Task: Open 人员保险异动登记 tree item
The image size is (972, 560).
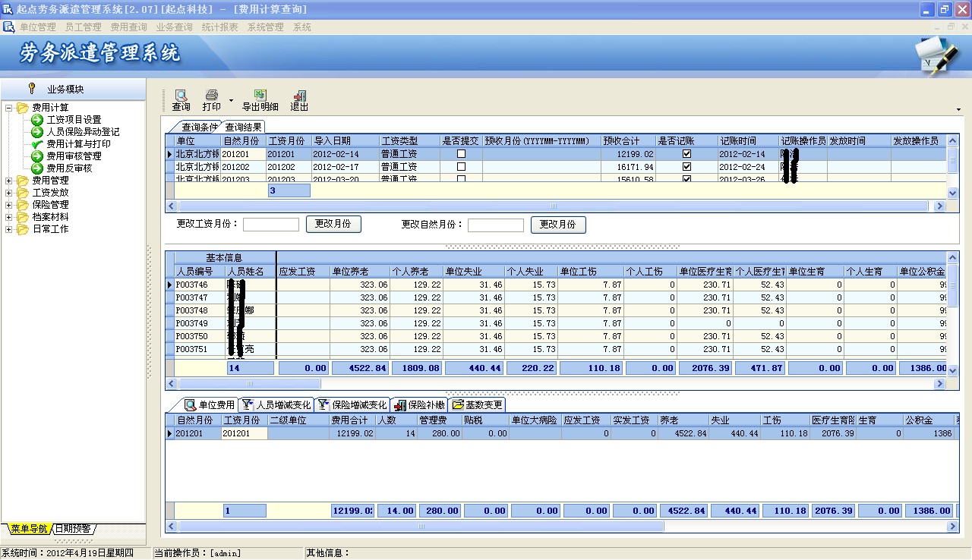Action: click(83, 132)
